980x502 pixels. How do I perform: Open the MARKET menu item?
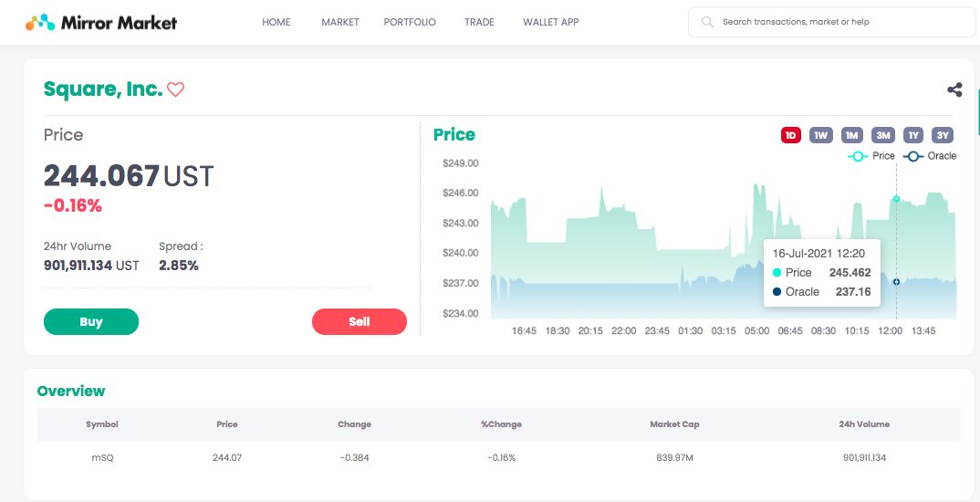point(340,22)
